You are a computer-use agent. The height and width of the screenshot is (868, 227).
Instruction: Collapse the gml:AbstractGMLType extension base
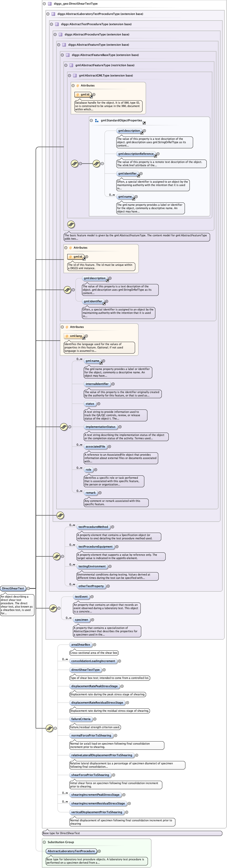point(70,75)
